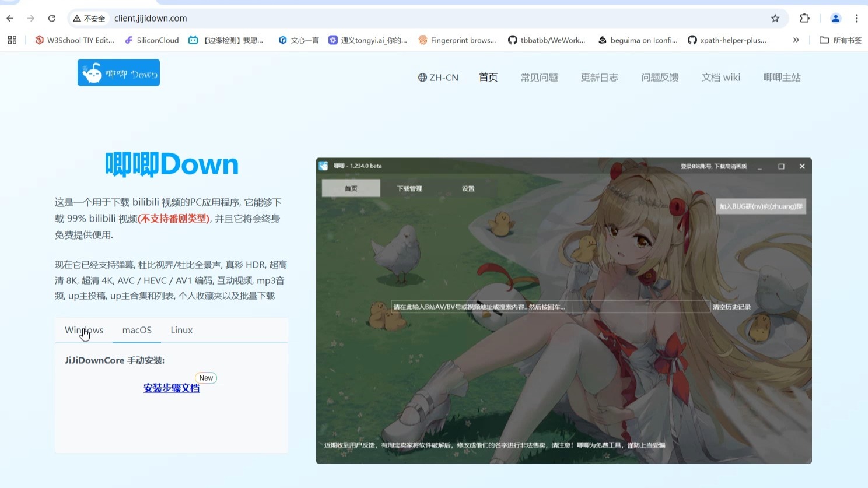Click the 不安全 security badge
868x488 pixels.
click(x=89, y=18)
